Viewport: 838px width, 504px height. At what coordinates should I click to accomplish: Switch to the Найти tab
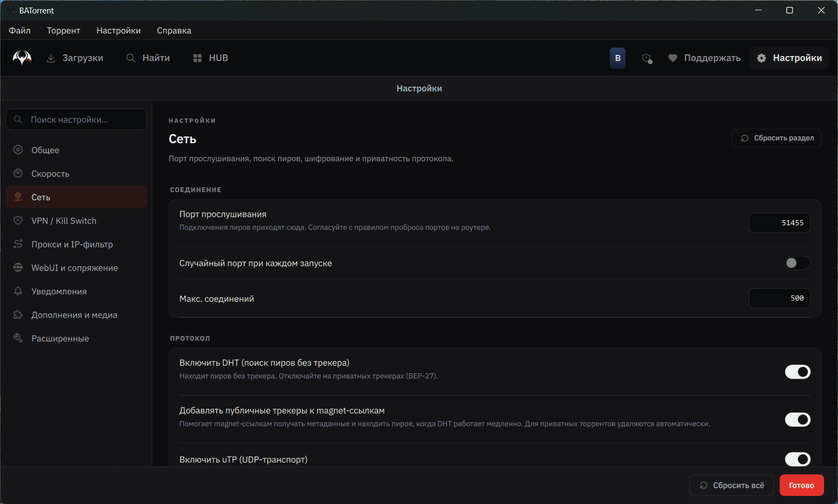[148, 58]
